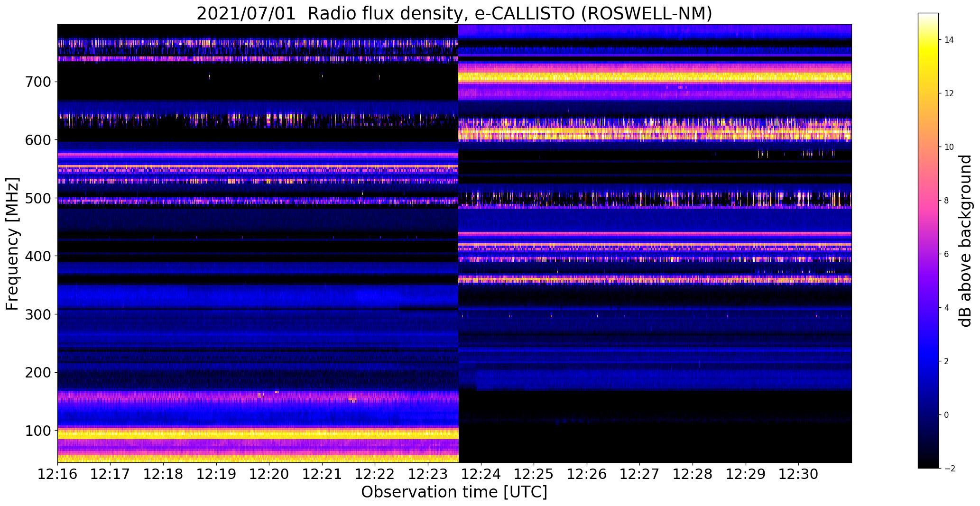The height and width of the screenshot is (506, 980).
Task: Click the colorbar tick label 4
Action: coord(947,308)
